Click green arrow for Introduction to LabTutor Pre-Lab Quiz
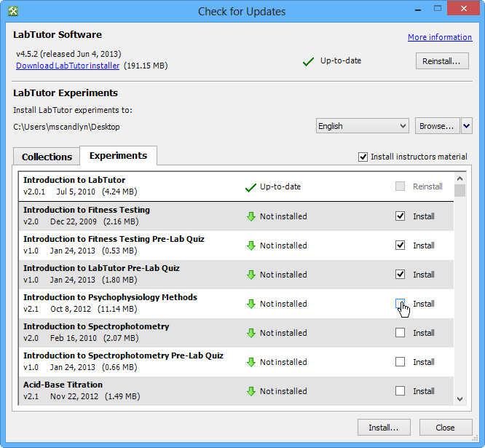The width and height of the screenshot is (485, 448). point(251,275)
